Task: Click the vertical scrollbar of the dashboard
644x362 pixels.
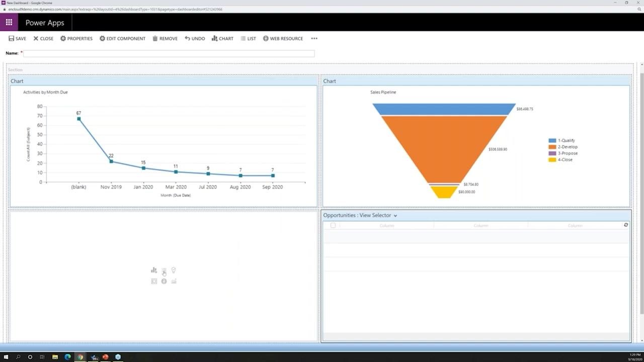Action: (641, 194)
